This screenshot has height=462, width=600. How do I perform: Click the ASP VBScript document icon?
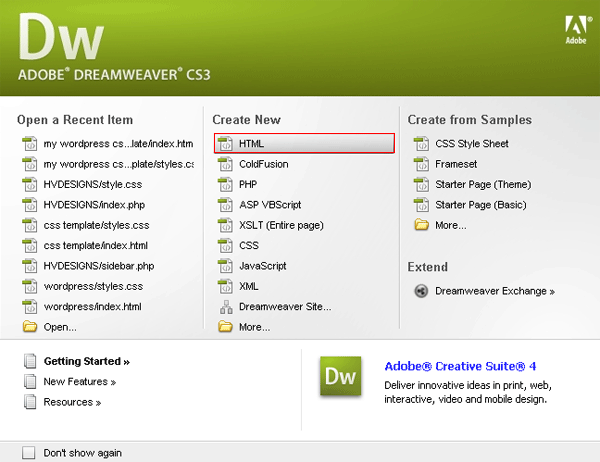tap(225, 205)
